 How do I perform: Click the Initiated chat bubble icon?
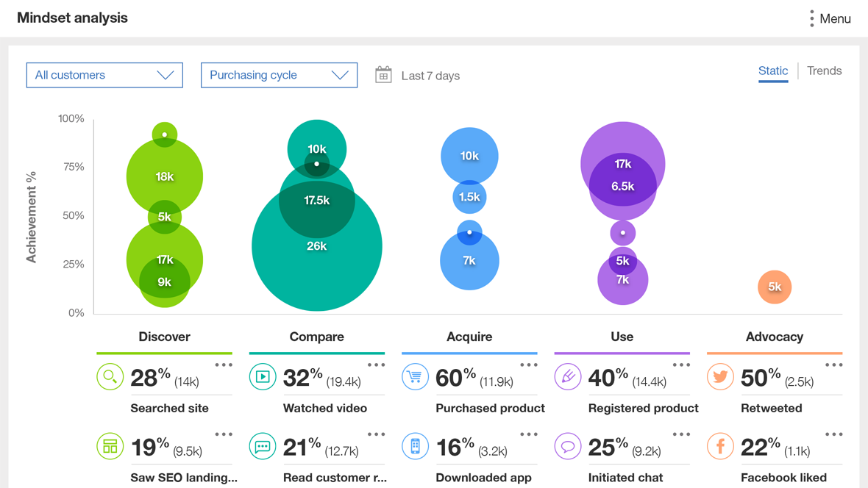[x=567, y=446]
